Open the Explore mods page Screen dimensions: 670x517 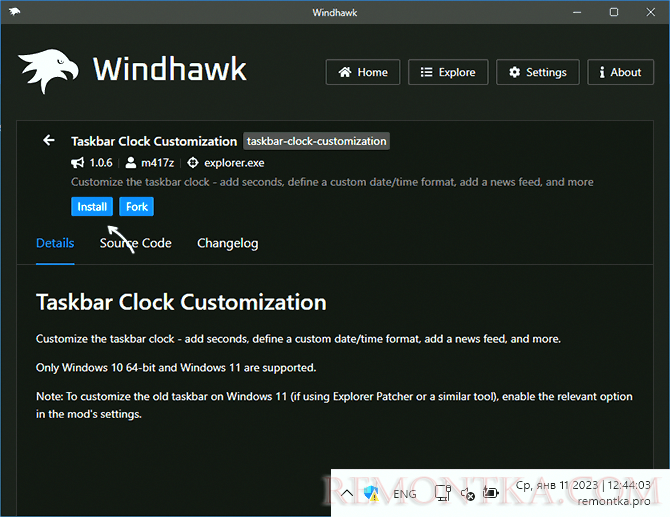(448, 72)
